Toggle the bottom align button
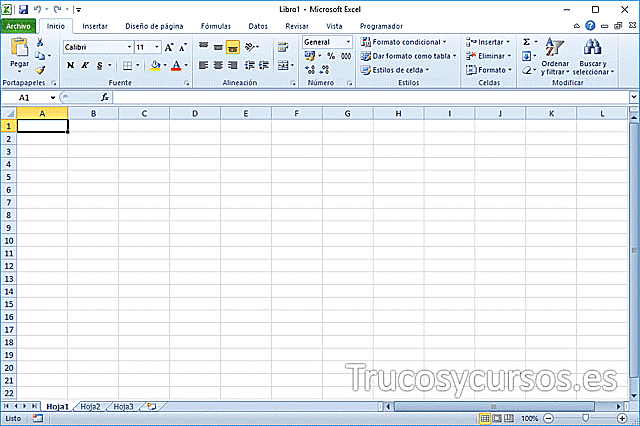This screenshot has width=640, height=426. click(x=233, y=47)
